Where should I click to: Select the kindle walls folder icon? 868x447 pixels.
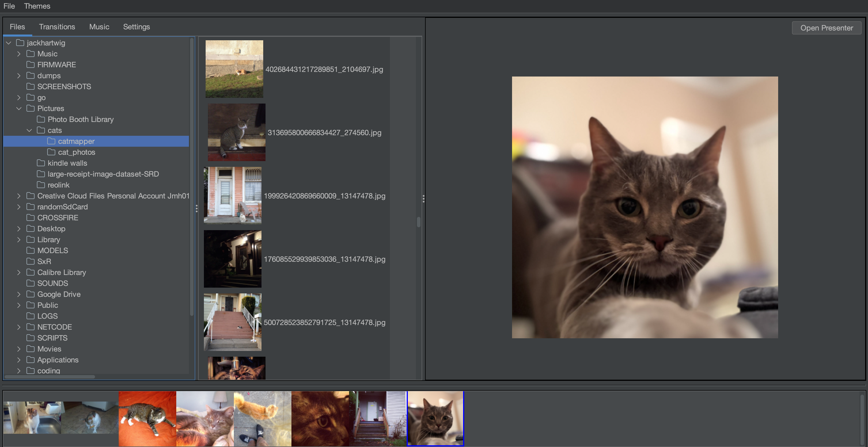coord(41,163)
